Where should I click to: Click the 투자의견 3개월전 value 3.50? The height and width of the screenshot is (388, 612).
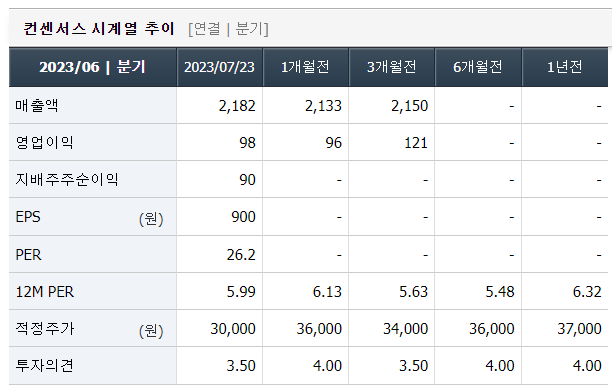tap(414, 366)
